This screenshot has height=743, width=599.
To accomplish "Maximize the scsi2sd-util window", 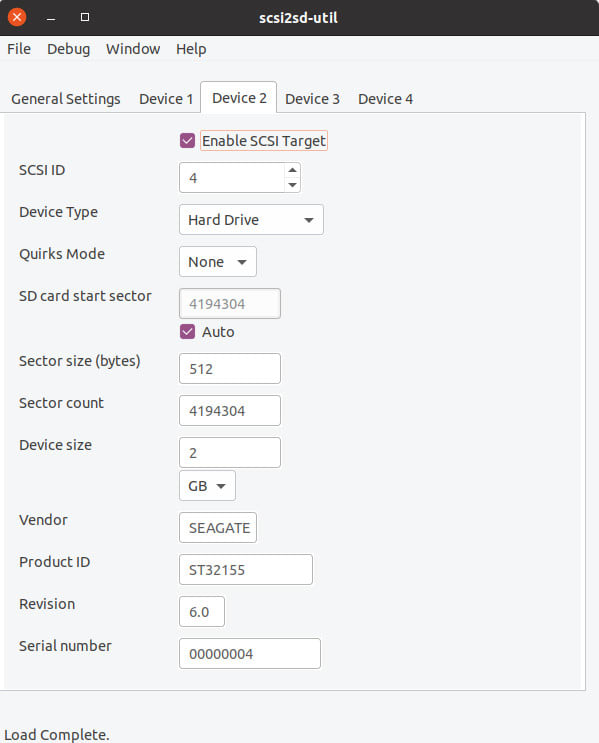I will (85, 18).
